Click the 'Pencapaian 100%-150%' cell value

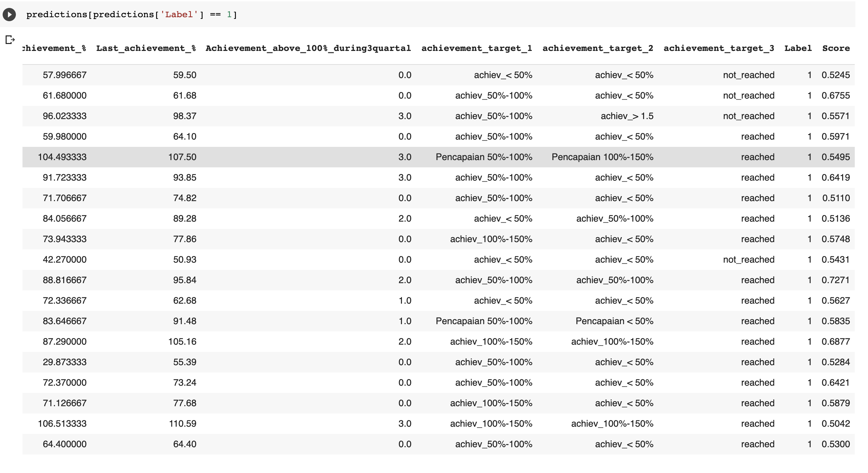[602, 157]
